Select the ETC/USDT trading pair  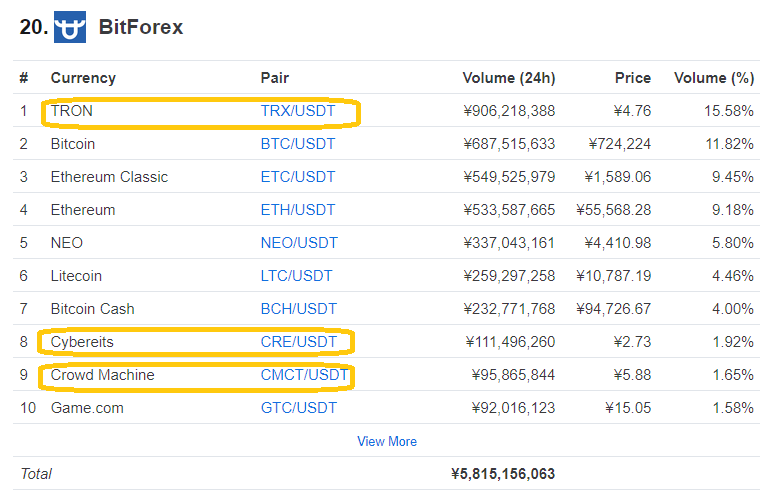point(298,177)
